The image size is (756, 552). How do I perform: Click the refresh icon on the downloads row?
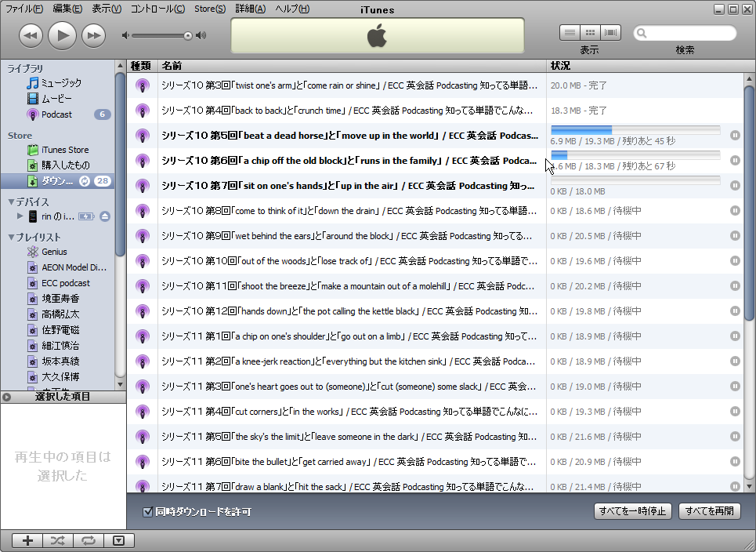tap(85, 181)
